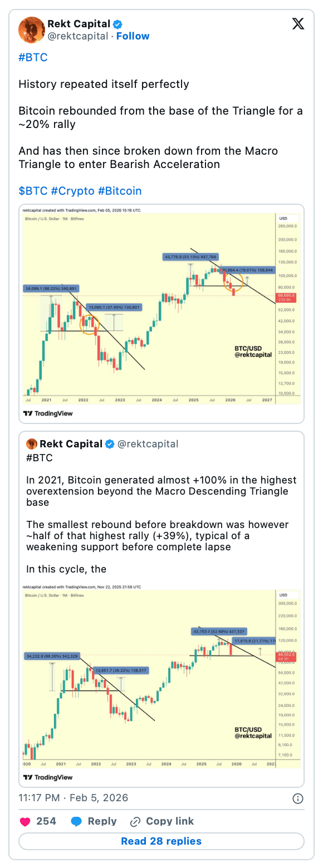Click the copy link chain icon
The image size is (323, 868).
click(x=135, y=821)
